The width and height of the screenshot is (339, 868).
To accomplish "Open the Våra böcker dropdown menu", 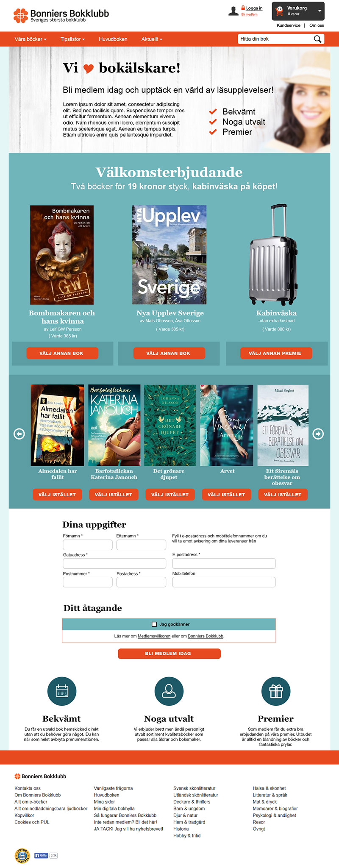I will [31, 39].
